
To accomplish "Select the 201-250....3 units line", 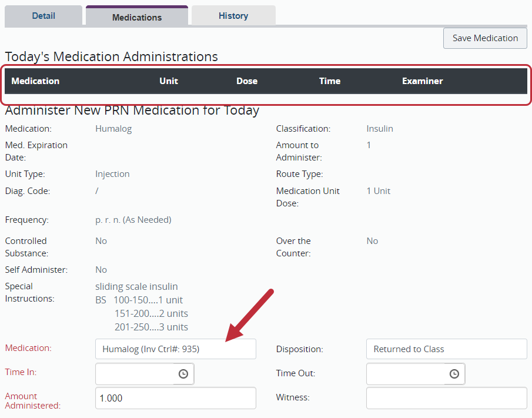I will (151, 327).
